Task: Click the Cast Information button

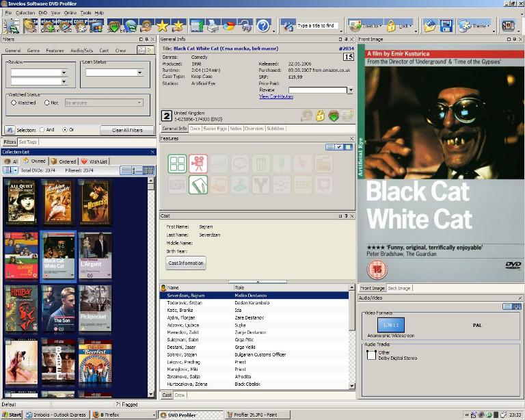Action: (186, 263)
